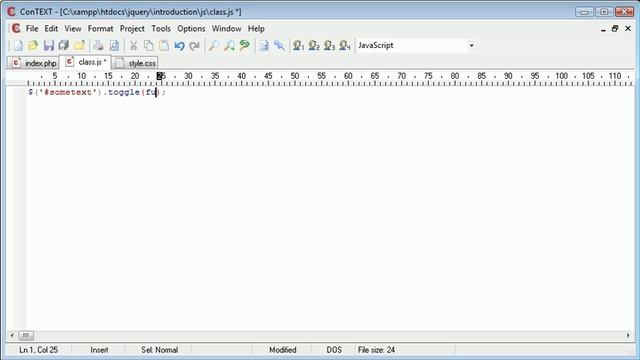Viewport: 640px width, 360px height.
Task: Click the 'DOS' status bar entry
Action: tap(334, 350)
